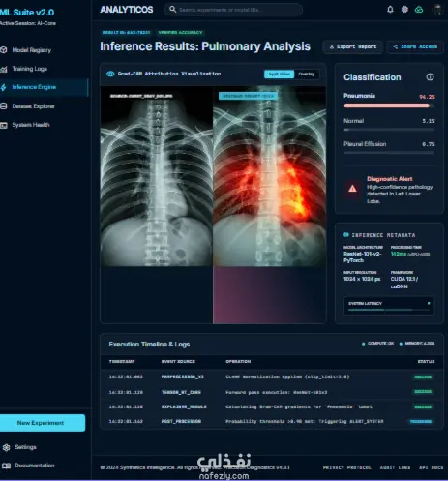Click the Timestamp column header

coord(122,361)
